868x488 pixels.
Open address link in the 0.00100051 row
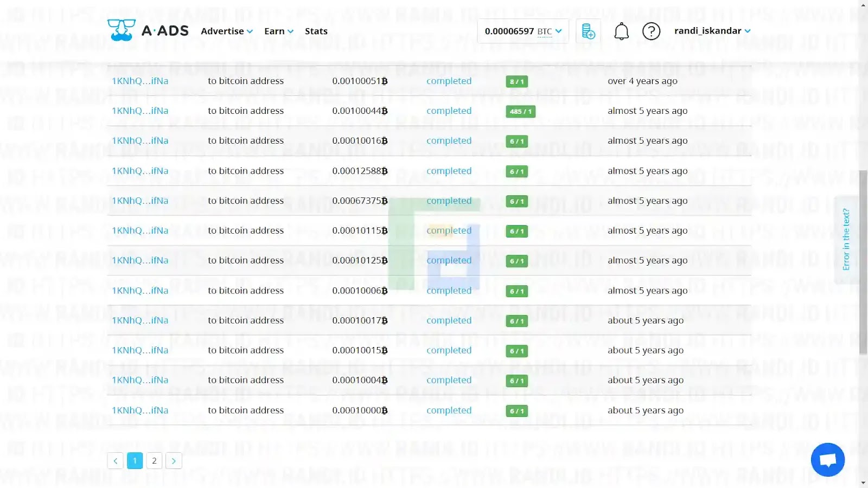[x=140, y=81]
